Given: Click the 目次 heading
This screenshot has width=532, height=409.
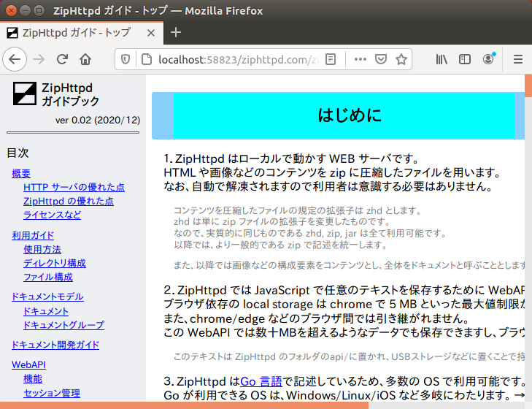Looking at the screenshot, I should pyautogui.click(x=18, y=153).
